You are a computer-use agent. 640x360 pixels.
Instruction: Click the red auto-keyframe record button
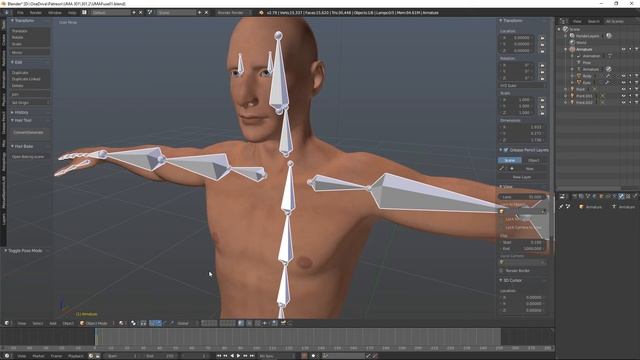pos(304,356)
